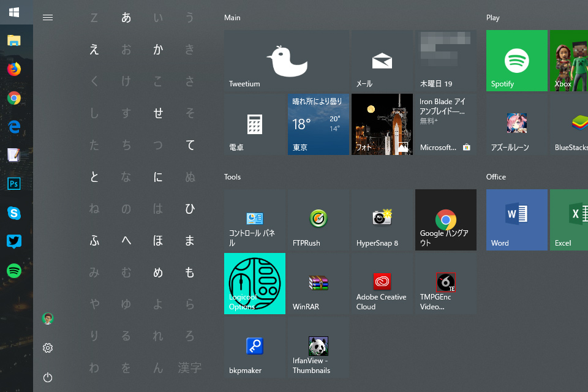Click the Firefox icon in the taskbar
This screenshot has width=588, height=392.
(14, 69)
